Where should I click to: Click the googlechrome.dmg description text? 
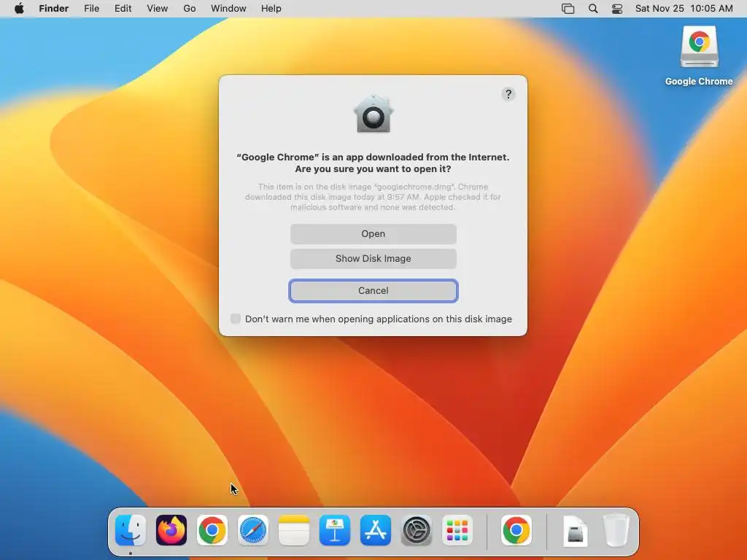(373, 197)
